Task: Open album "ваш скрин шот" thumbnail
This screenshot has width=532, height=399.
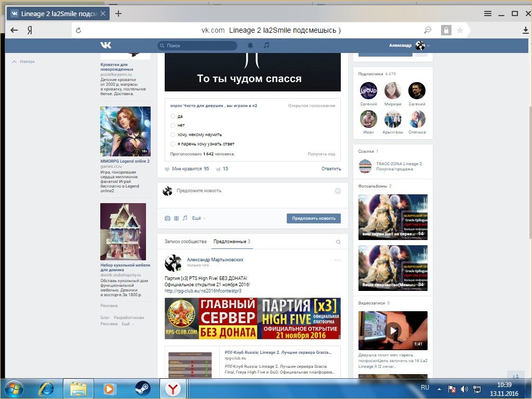Action: (393, 217)
